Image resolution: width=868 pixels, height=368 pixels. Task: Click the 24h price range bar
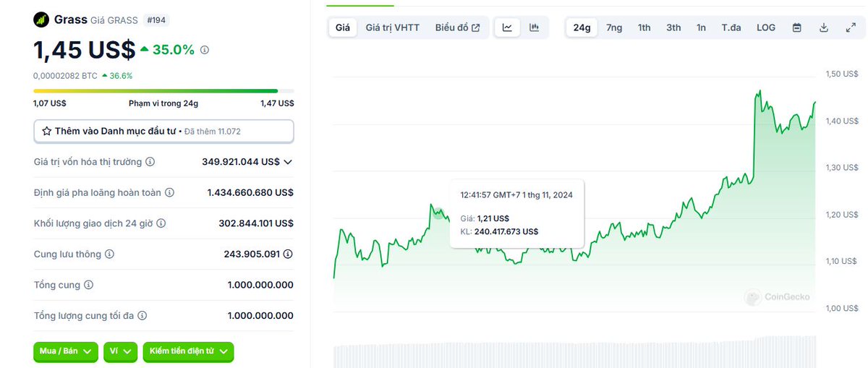163,90
